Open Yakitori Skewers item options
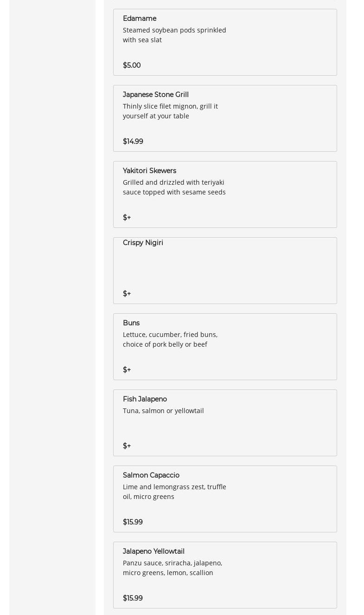 coord(149,171)
